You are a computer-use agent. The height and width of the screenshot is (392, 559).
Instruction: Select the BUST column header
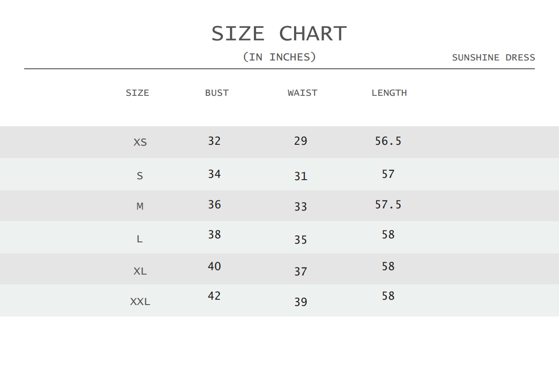[217, 93]
